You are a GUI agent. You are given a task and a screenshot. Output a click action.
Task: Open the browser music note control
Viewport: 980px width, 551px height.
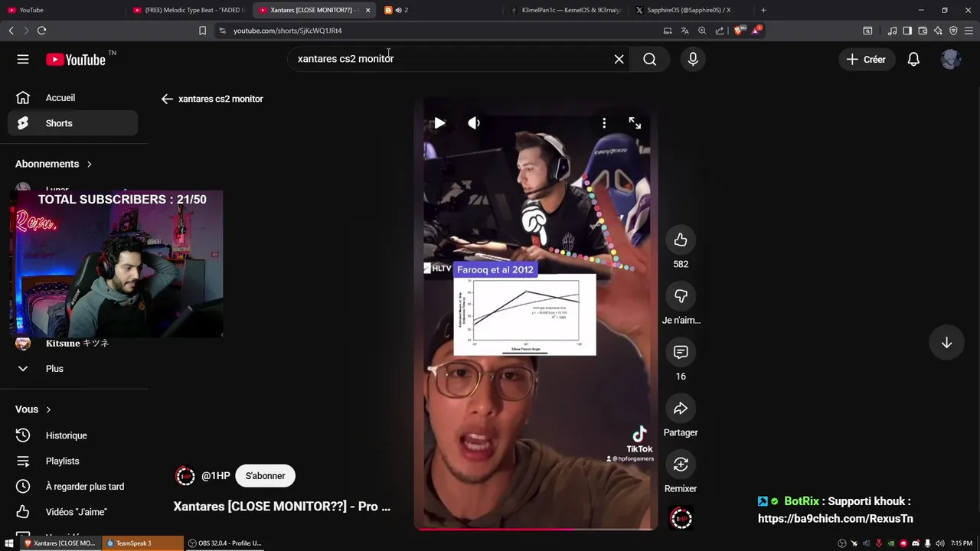892,31
